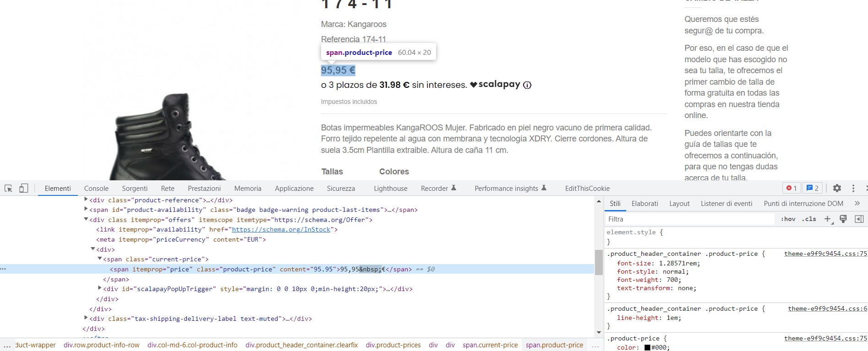Click the highlighted 95,95 € price
This screenshot has width=868, height=351.
coord(338,70)
